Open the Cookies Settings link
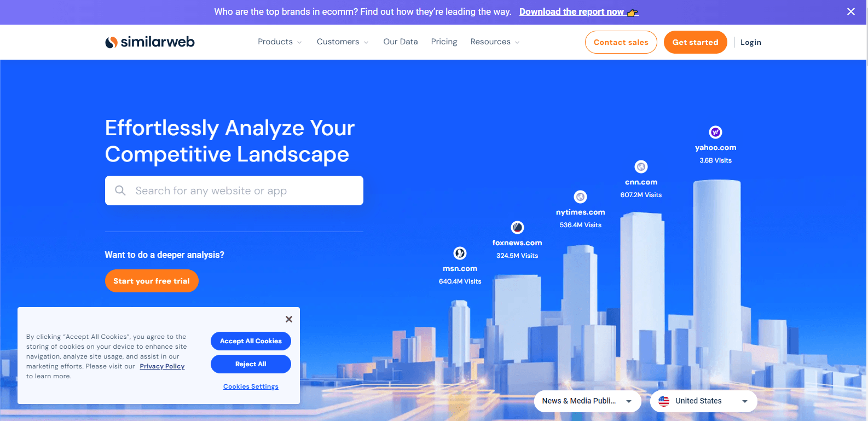868x421 pixels. (x=251, y=387)
